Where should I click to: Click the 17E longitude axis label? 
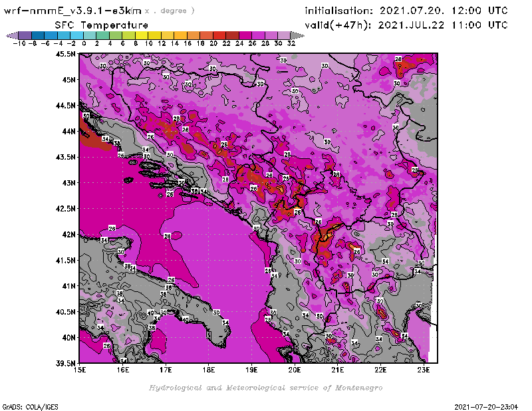click(x=166, y=370)
